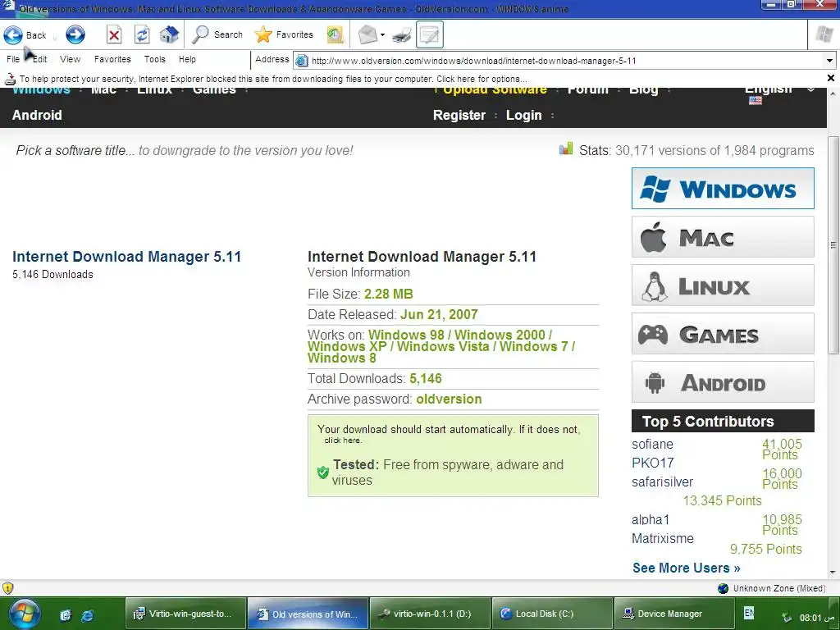Open Internet Download Manager 5.11 blue title link
The image size is (840, 630).
[x=127, y=257]
